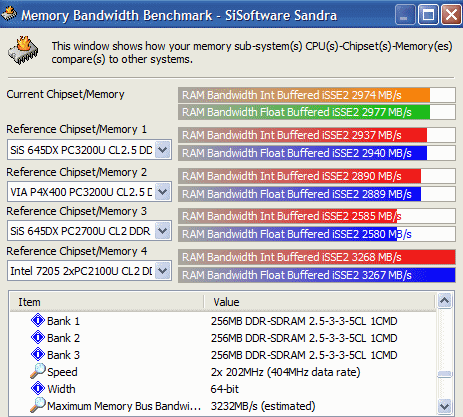Click the flaming memory chip icon
The width and height of the screenshot is (463, 417).
23,50
